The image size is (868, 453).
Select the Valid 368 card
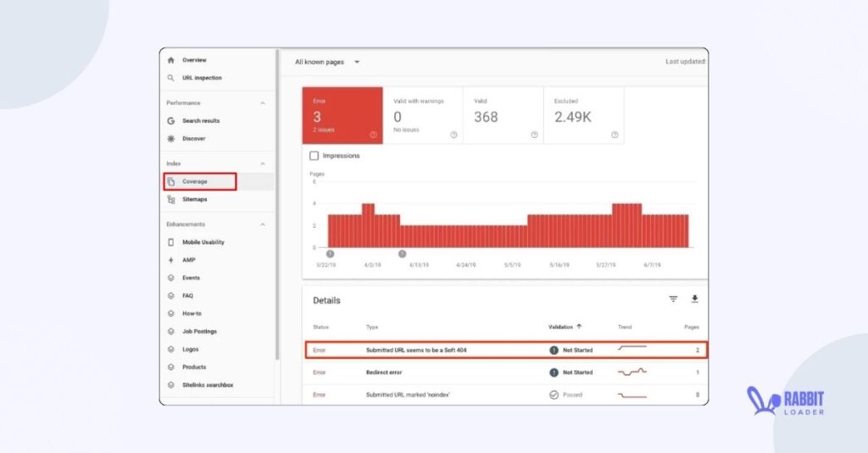[504, 116]
